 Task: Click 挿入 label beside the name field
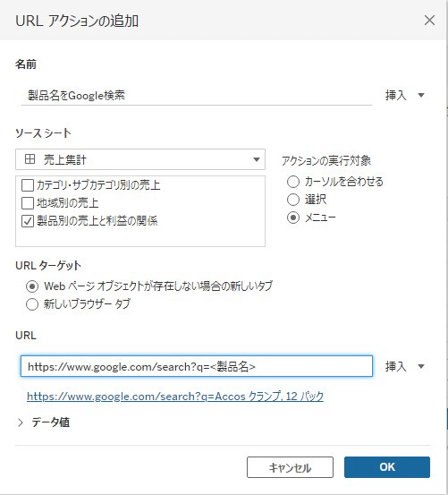pyautogui.click(x=395, y=95)
